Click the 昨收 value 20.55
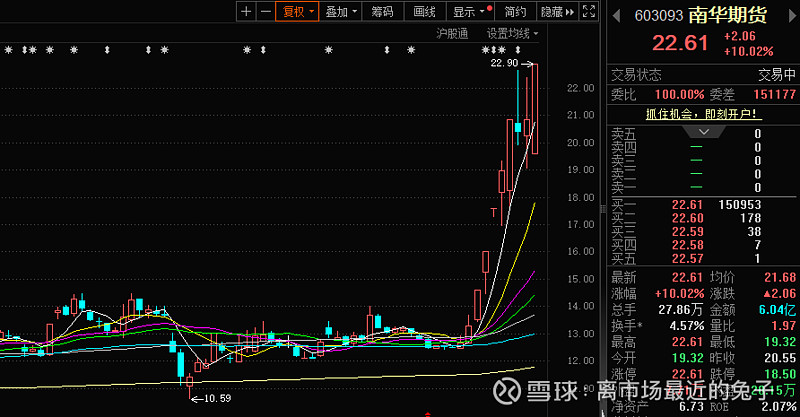800x417 pixels. pyautogui.click(x=780, y=358)
